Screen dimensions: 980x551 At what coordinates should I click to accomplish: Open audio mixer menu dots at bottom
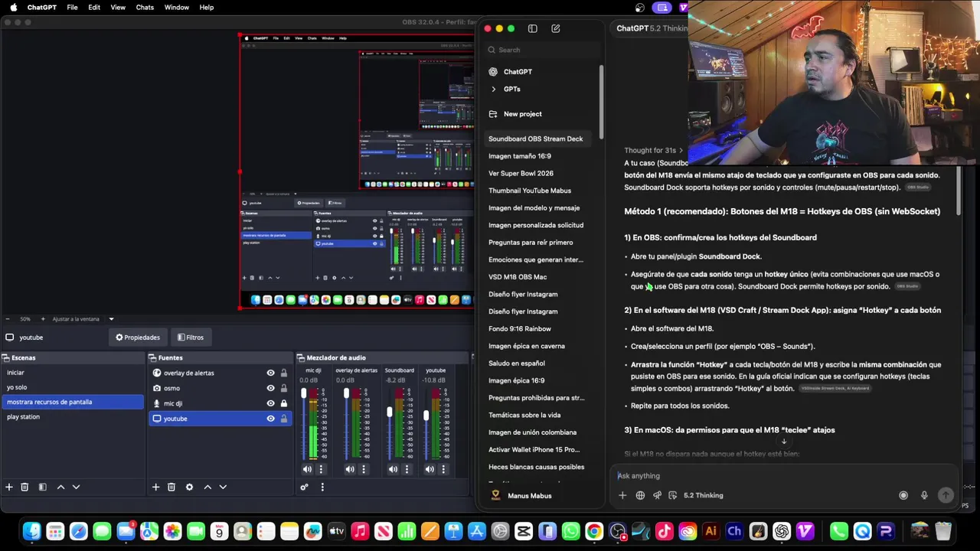(x=322, y=487)
